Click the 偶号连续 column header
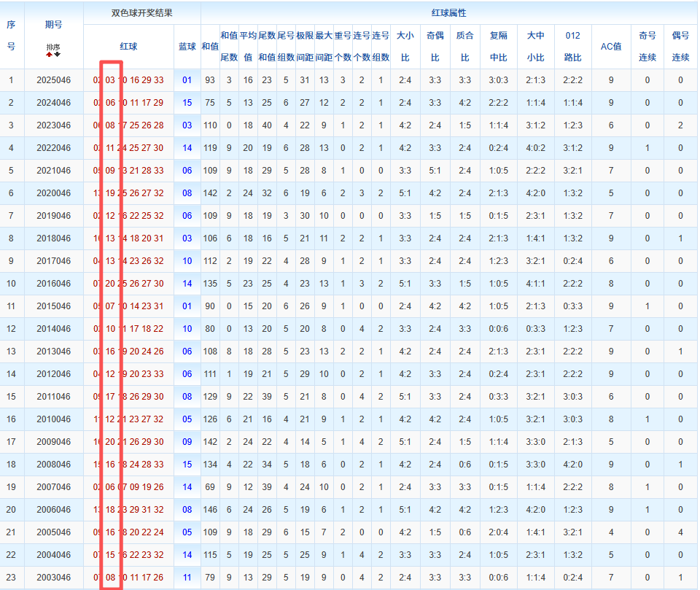 coord(680,46)
